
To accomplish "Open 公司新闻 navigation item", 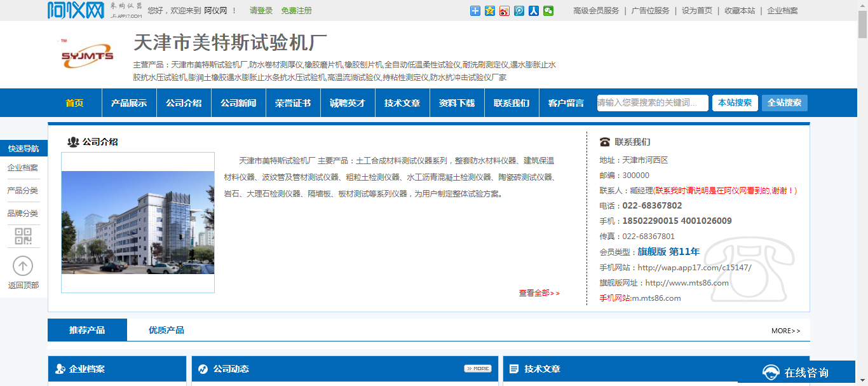I will [x=238, y=103].
